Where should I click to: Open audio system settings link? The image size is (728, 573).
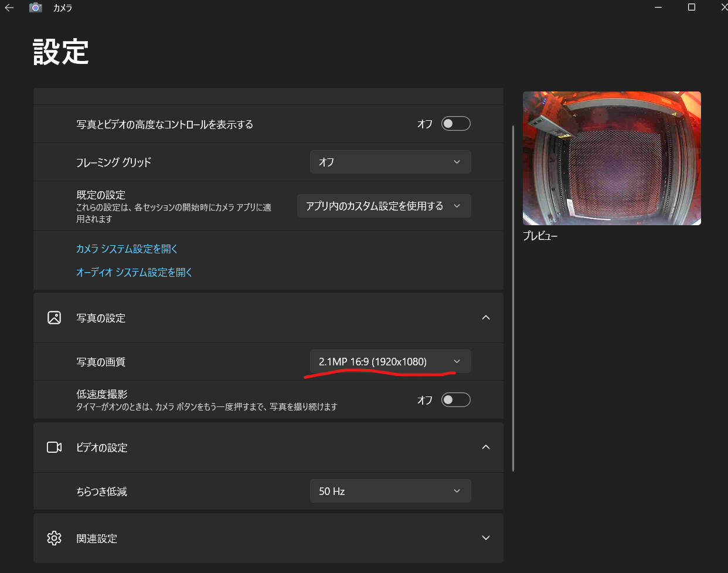134,273
